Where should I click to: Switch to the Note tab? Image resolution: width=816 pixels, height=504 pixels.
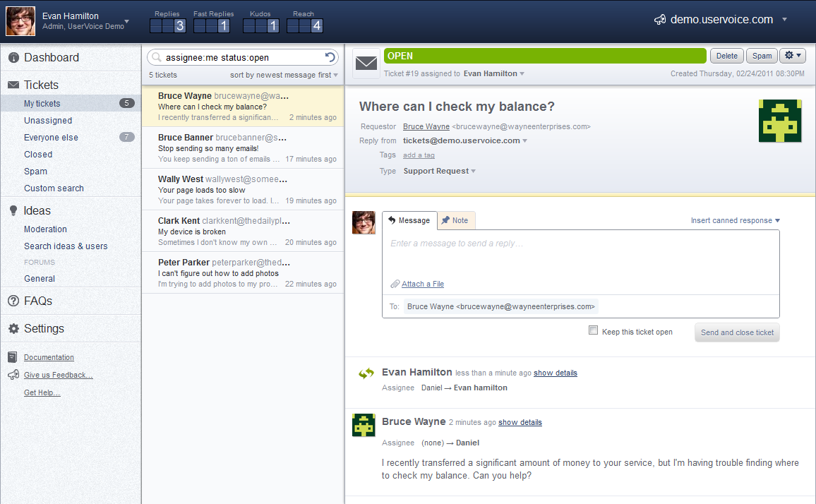[455, 220]
